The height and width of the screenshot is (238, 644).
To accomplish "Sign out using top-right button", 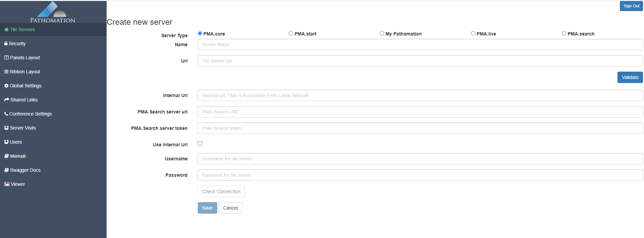I will click(x=631, y=6).
